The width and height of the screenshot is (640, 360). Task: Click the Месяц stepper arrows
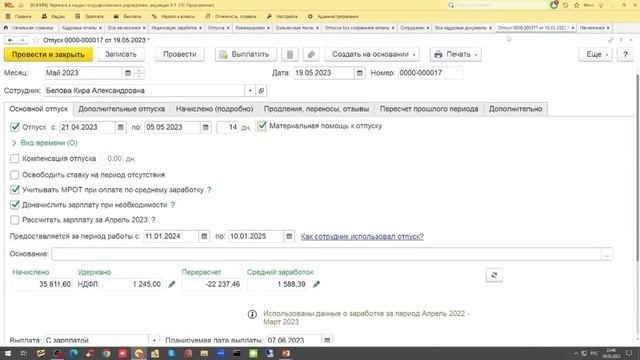139,73
